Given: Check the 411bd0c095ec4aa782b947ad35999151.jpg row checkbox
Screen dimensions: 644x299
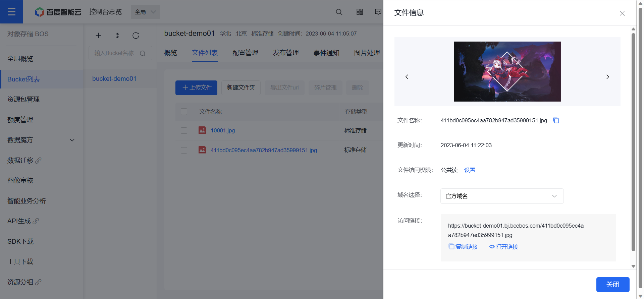Looking at the screenshot, I should (184, 150).
